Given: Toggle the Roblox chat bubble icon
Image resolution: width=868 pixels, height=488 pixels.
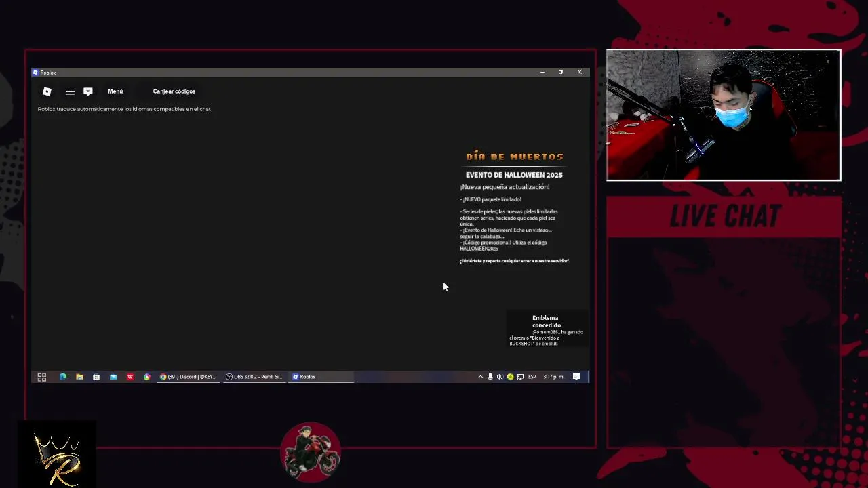Looking at the screenshot, I should click(88, 91).
